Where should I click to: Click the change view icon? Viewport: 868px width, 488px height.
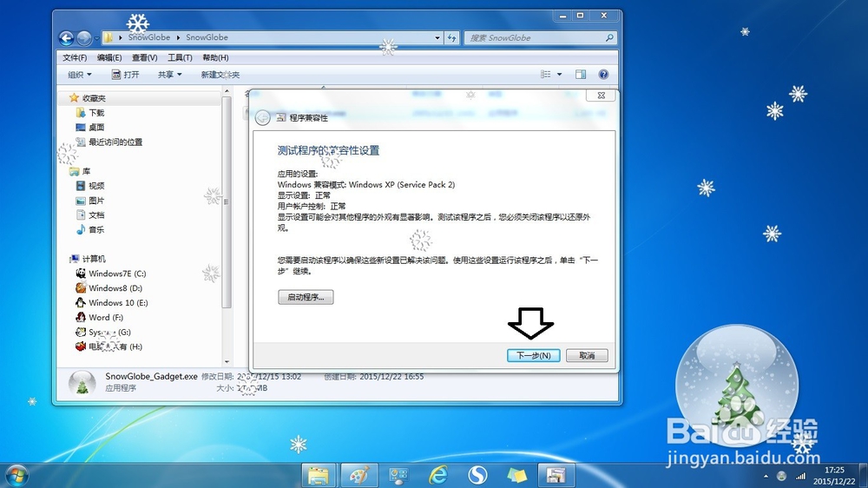[546, 74]
